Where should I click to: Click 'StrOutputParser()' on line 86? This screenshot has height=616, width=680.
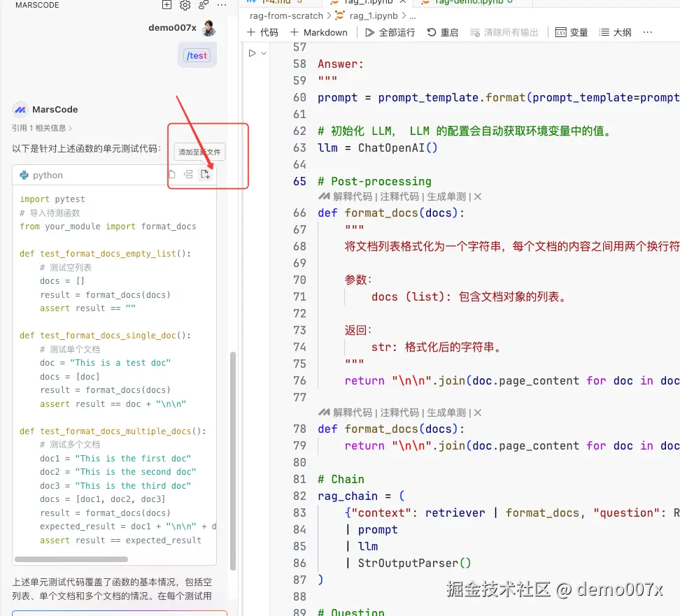point(414,564)
